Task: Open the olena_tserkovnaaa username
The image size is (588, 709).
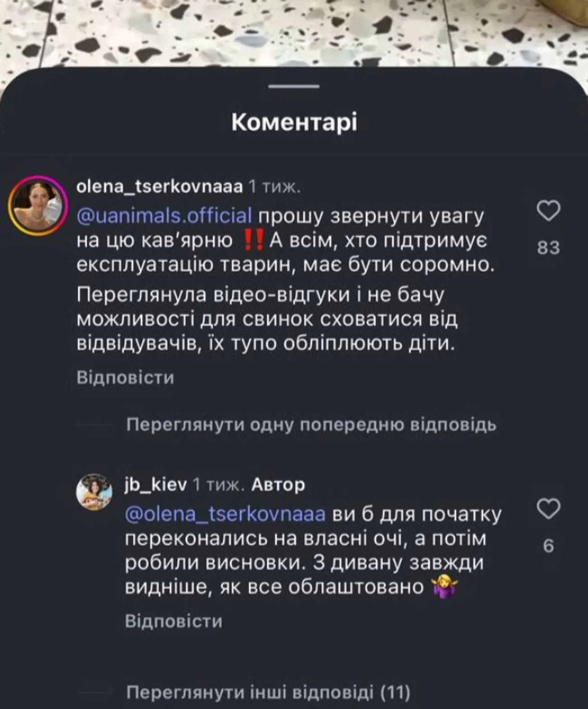Action: coord(160,187)
